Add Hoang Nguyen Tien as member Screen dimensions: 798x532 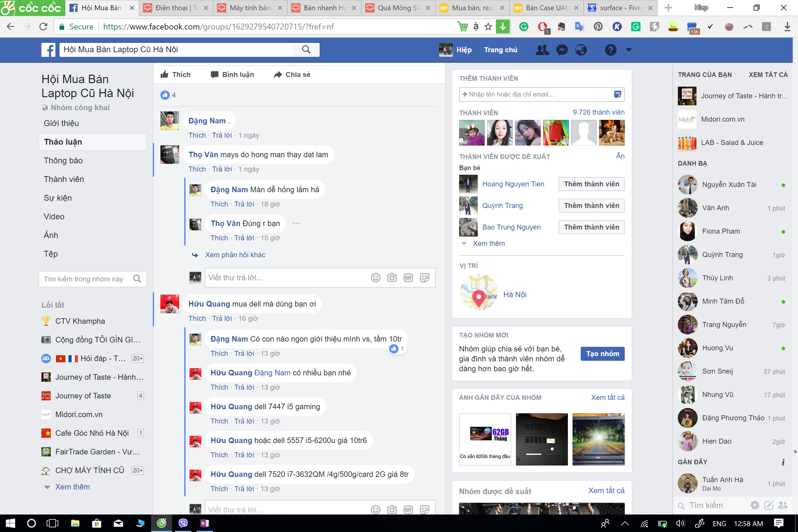(x=591, y=184)
